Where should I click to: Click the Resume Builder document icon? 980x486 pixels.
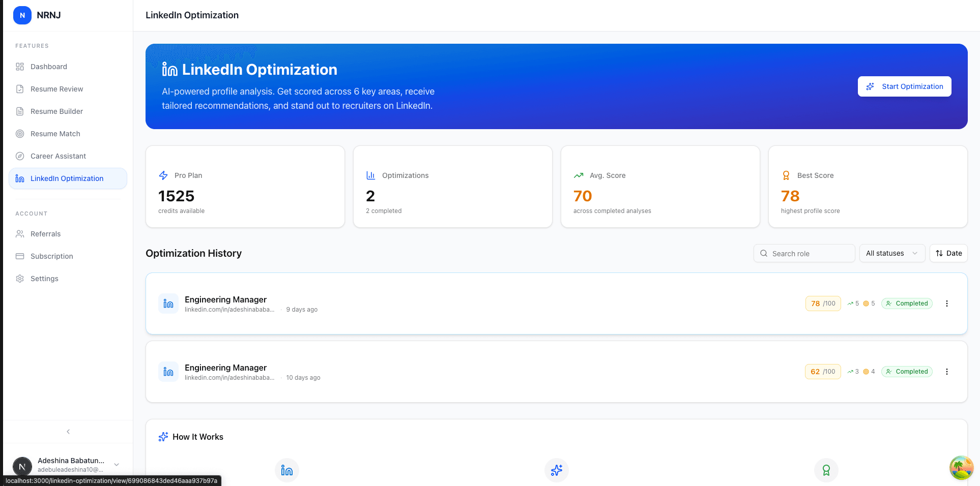(20, 111)
